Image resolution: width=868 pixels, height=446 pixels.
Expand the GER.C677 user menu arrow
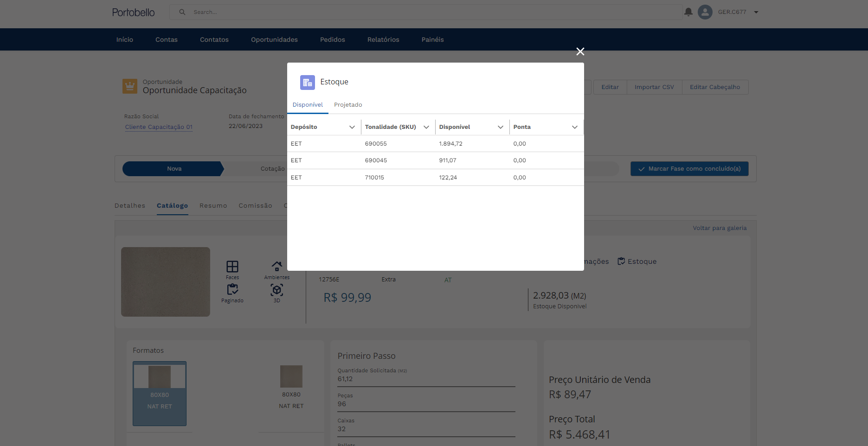click(x=756, y=13)
